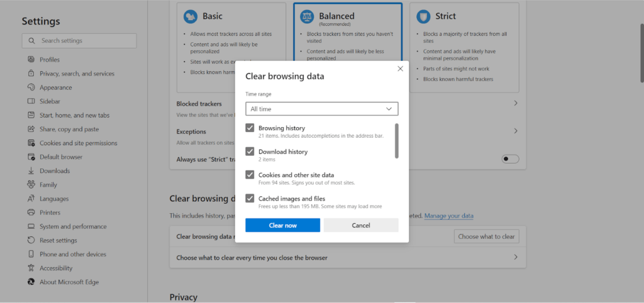This screenshot has height=303, width=644.
Task: Open System and performance settings
Action: [x=73, y=226]
